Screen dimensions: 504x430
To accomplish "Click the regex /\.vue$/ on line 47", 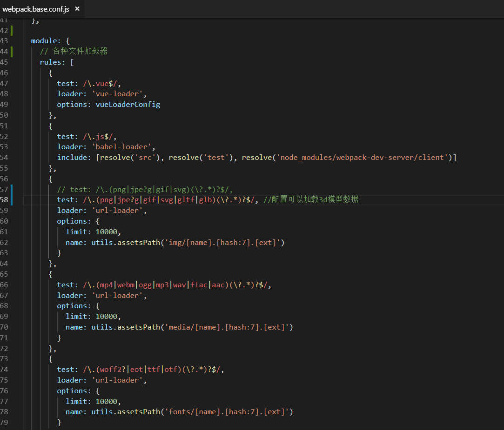I will 100,84.
